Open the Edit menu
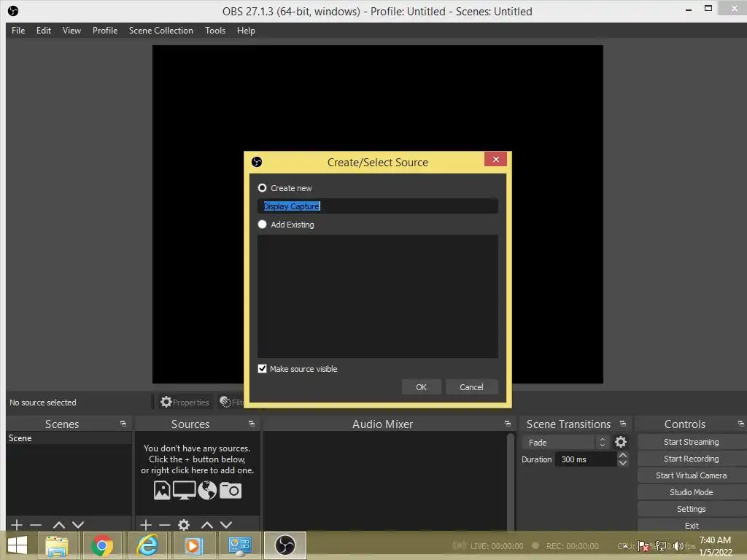747x560 pixels. coord(43,31)
